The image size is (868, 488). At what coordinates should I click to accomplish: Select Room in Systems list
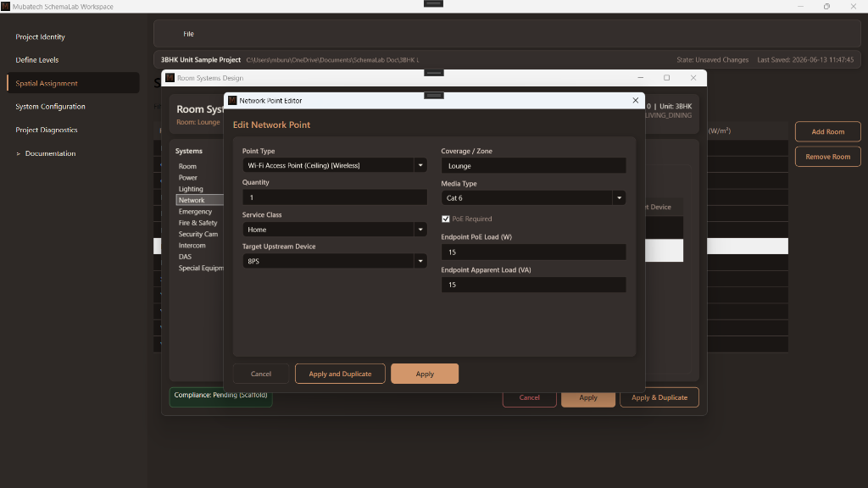point(187,166)
